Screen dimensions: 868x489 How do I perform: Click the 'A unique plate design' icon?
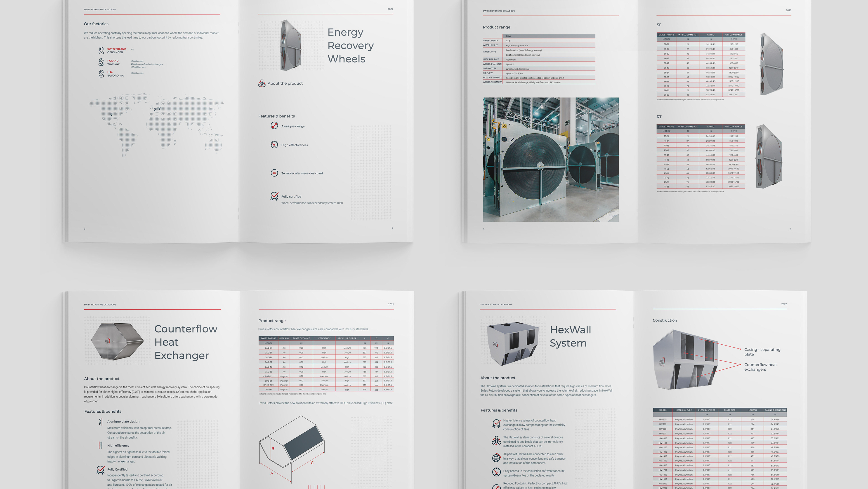pos(100,422)
